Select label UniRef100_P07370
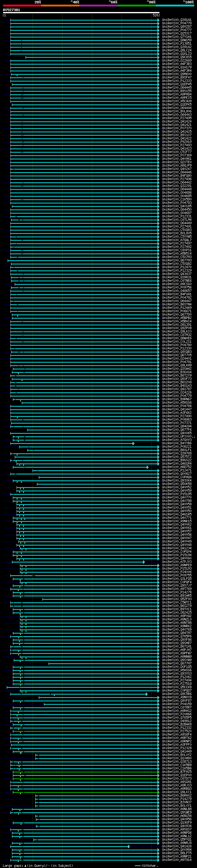Viewport: 197px width, 868px height. click(177, 128)
